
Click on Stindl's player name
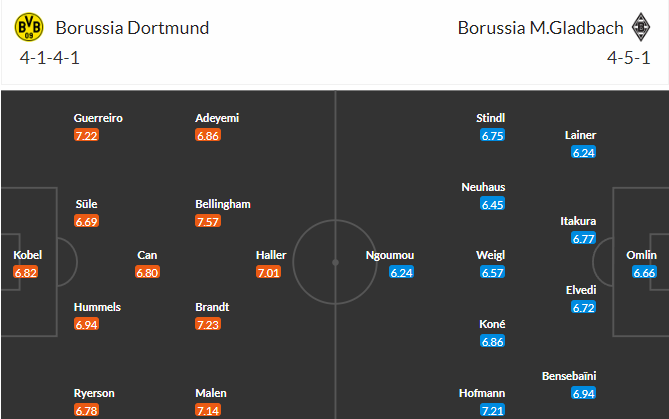(x=491, y=118)
